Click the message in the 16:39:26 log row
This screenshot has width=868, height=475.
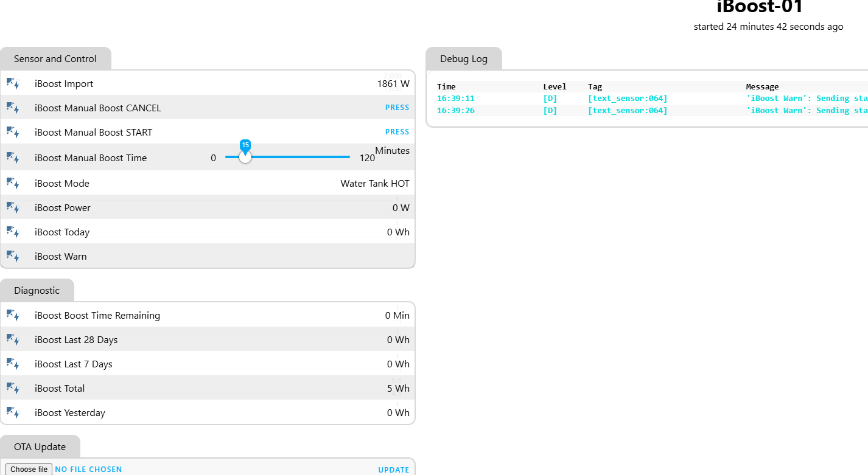point(807,111)
